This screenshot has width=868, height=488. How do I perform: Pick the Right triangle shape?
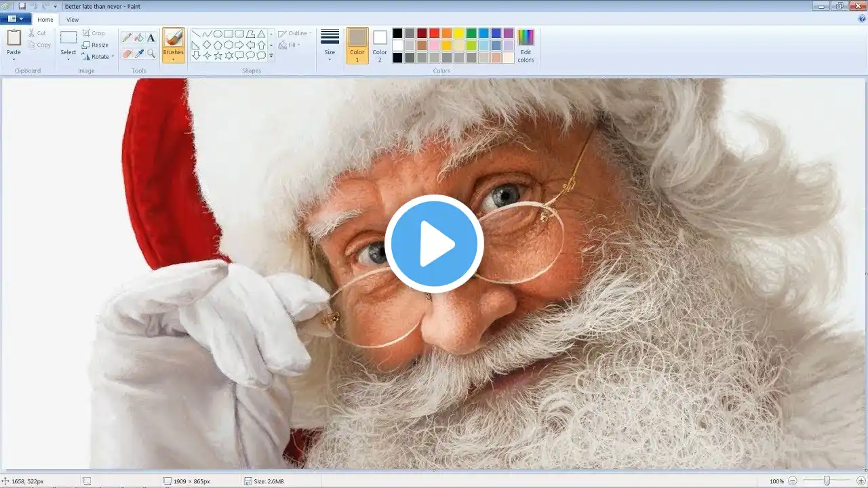(x=196, y=45)
